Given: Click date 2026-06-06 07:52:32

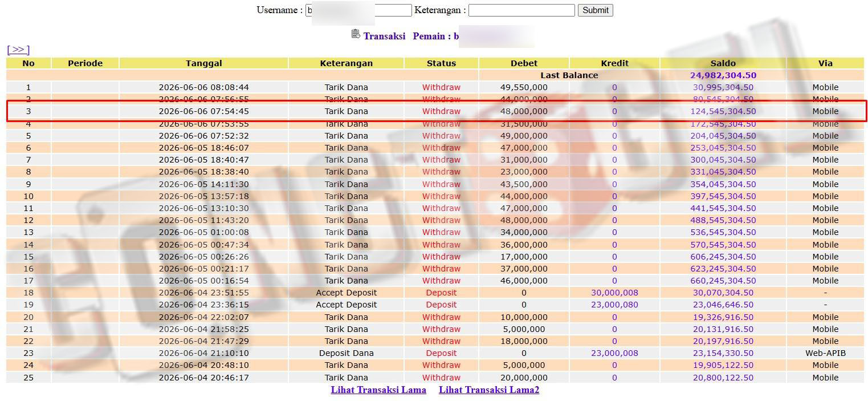Looking at the screenshot, I should [204, 136].
